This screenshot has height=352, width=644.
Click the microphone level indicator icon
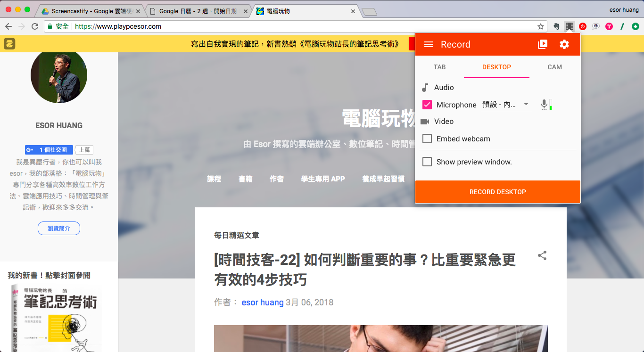click(546, 105)
